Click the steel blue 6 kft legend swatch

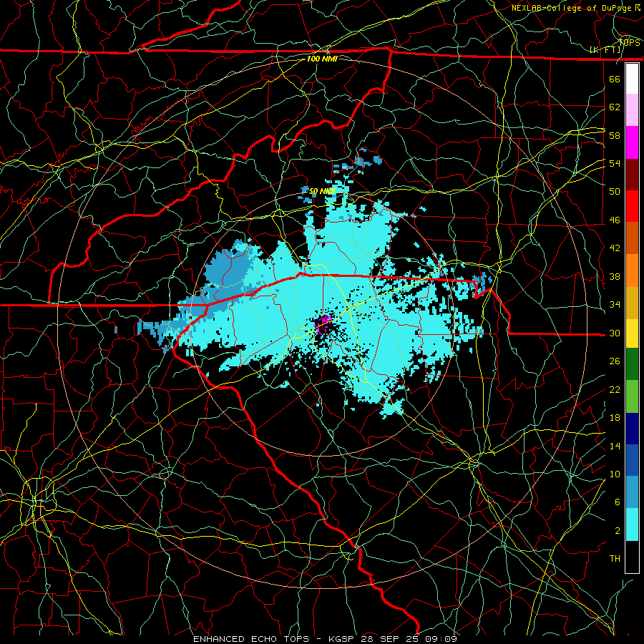click(632, 492)
